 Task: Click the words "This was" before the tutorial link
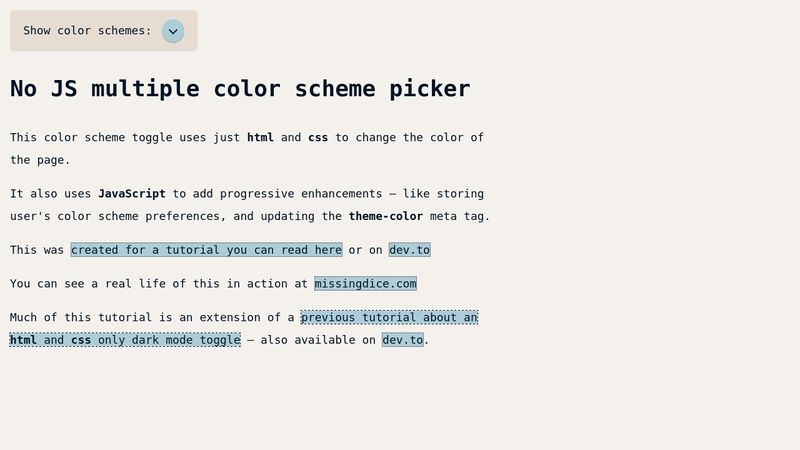tap(36, 250)
